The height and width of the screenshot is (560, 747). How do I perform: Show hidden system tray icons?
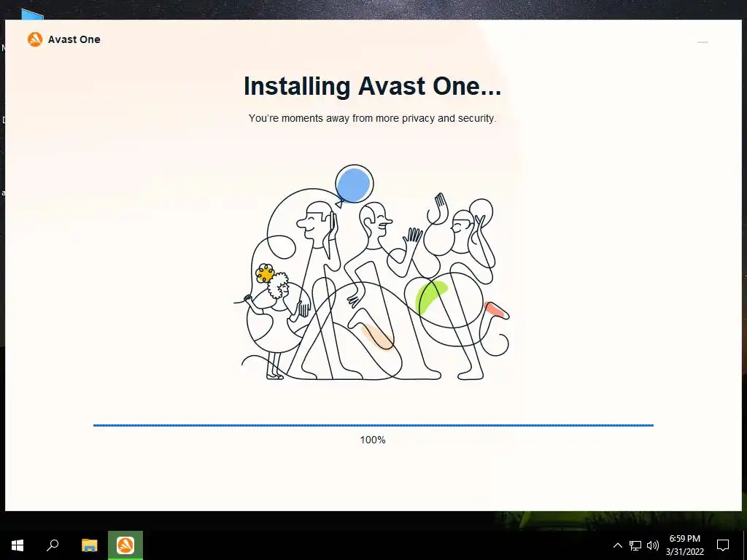click(617, 545)
